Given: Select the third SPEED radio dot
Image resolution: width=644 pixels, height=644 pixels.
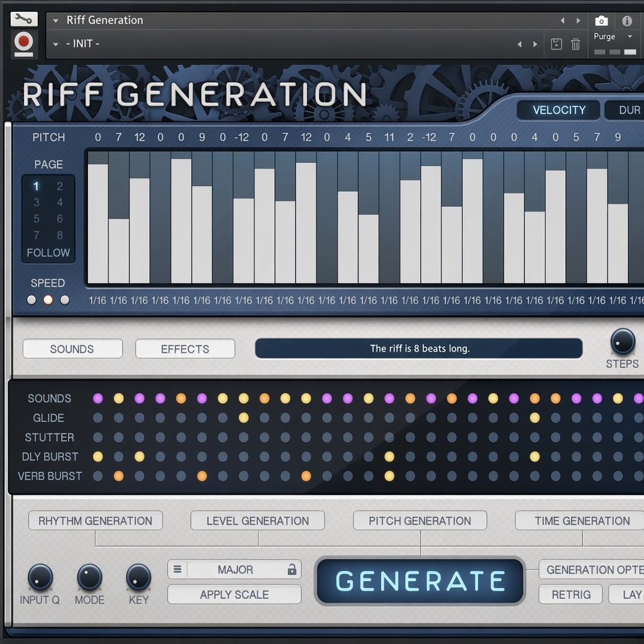Looking at the screenshot, I should [x=65, y=300].
